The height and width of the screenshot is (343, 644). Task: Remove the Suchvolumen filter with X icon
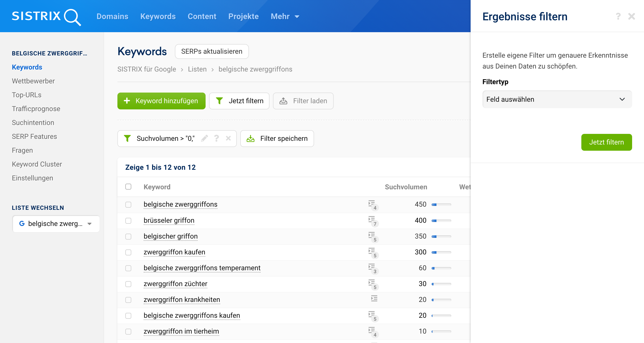coord(228,138)
